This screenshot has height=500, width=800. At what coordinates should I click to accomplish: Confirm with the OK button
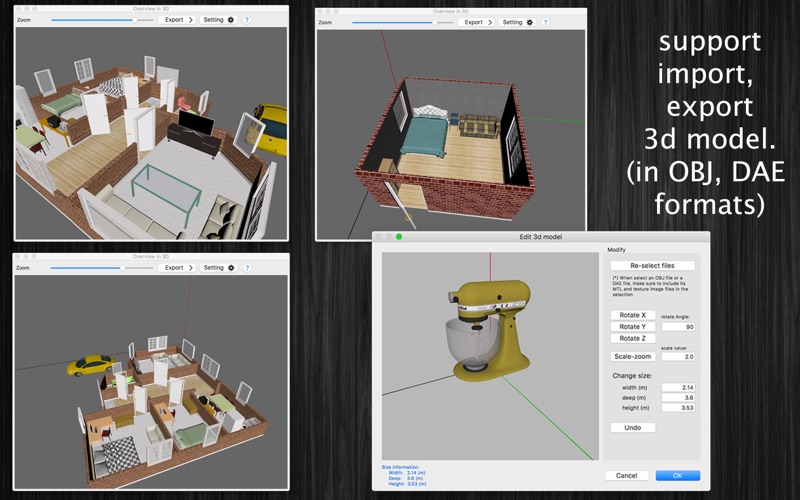(x=678, y=476)
